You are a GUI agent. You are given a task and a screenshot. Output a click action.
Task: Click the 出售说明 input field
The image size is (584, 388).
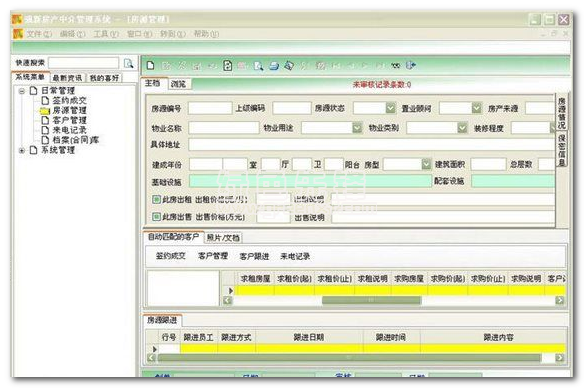pos(443,217)
